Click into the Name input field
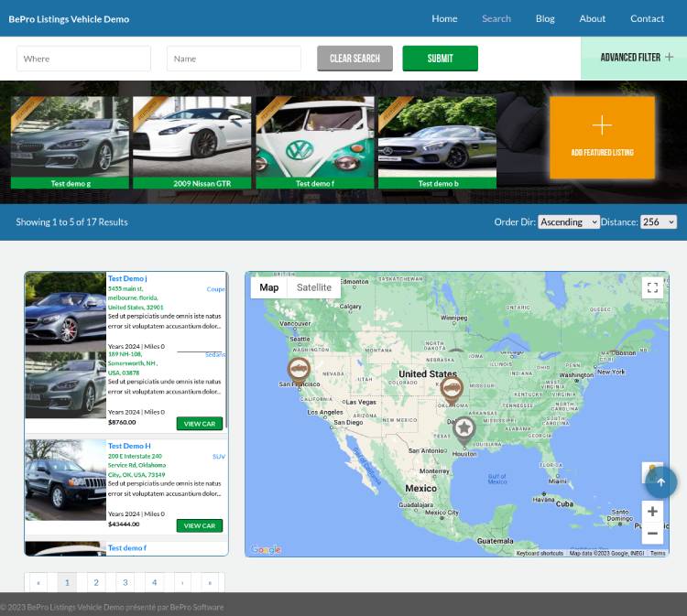 pos(234,59)
